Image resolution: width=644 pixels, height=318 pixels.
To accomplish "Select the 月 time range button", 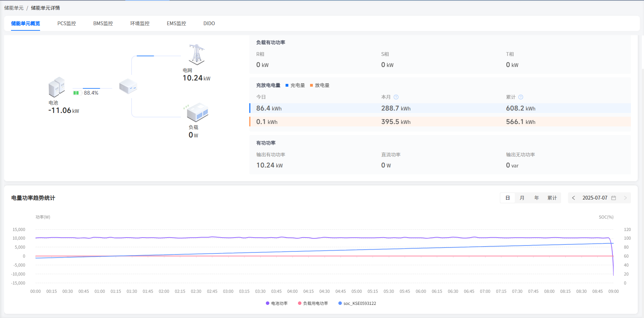I will click(522, 198).
